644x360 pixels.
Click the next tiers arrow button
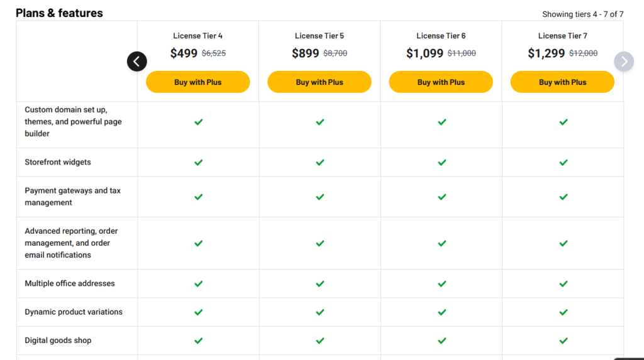coord(624,62)
